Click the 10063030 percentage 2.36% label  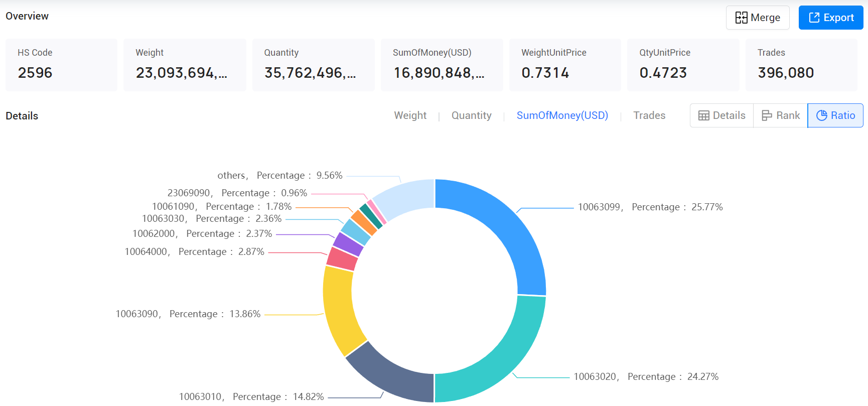(x=212, y=218)
